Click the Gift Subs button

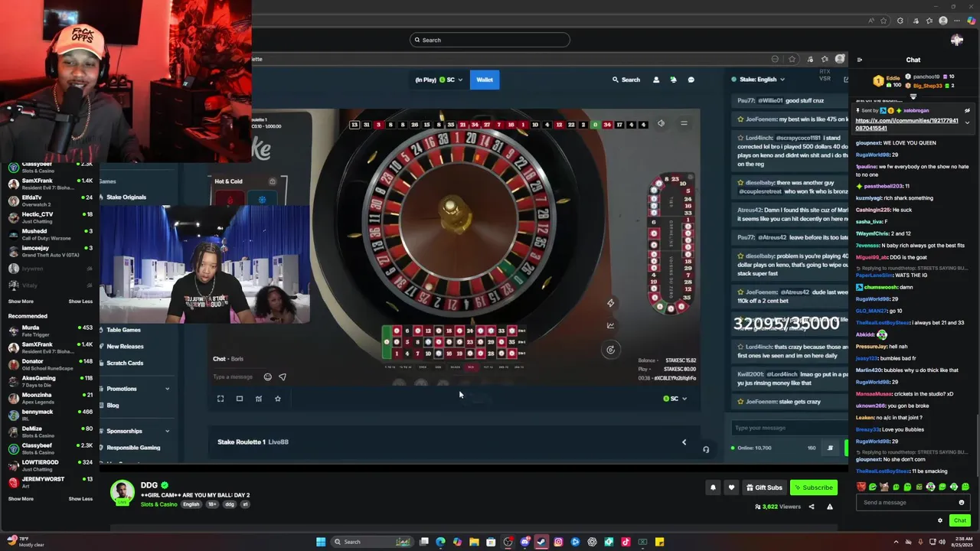click(x=764, y=487)
